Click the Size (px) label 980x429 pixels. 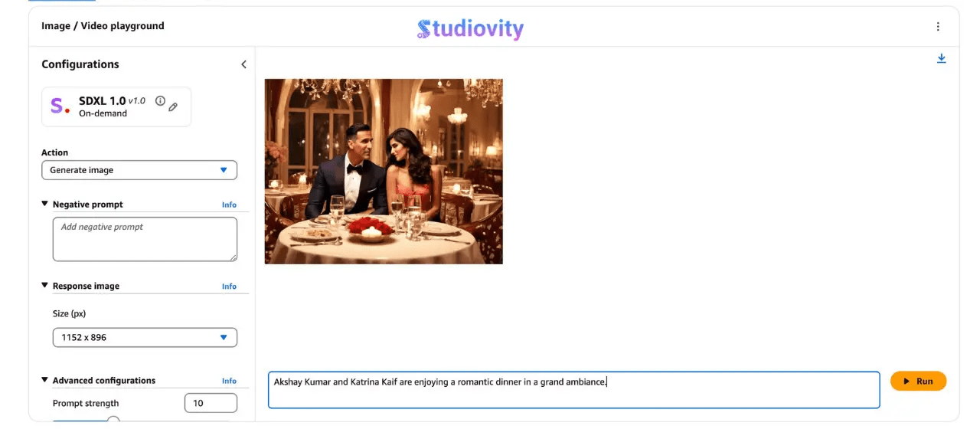[x=69, y=314]
